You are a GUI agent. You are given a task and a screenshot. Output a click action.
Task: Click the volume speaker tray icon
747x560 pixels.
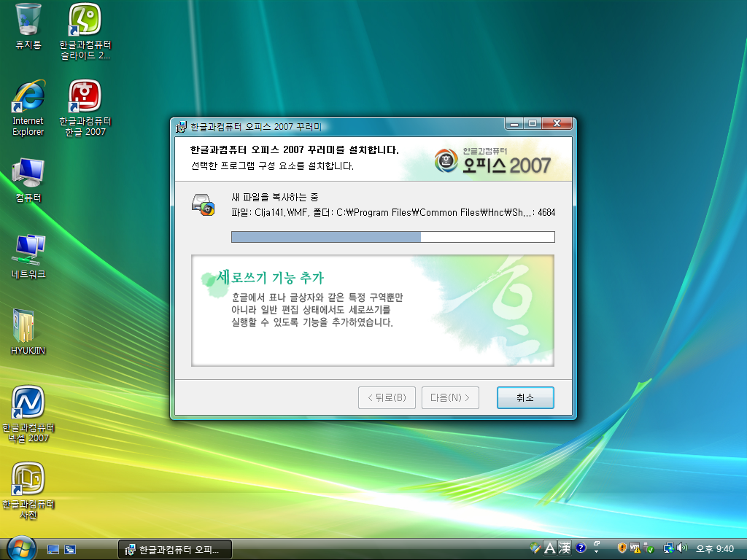pyautogui.click(x=682, y=548)
